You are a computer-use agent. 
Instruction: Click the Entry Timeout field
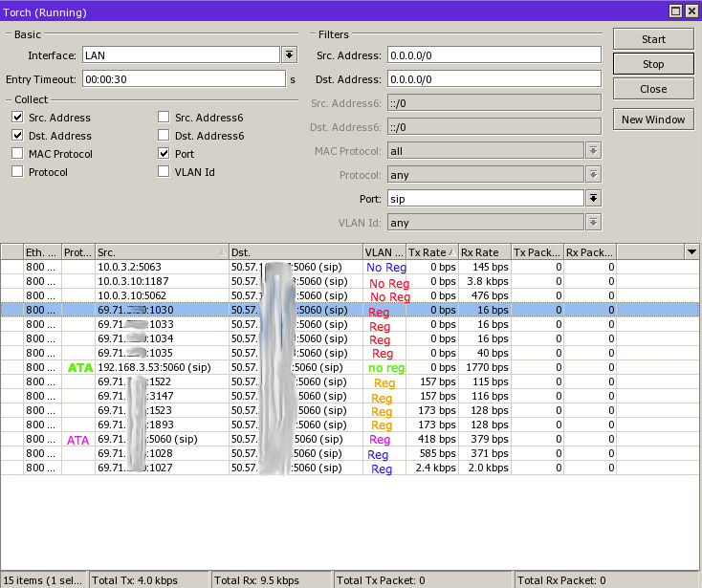click(184, 79)
